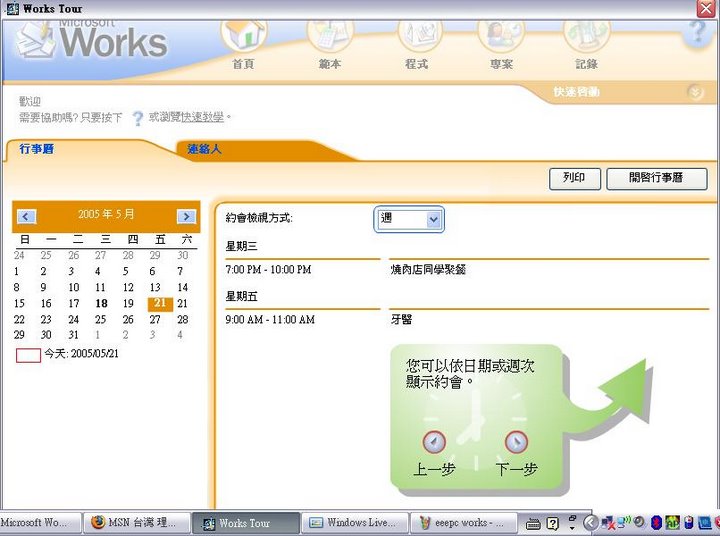This screenshot has height=536, width=720.
Task: Select April 27 in the calendar
Action: click(101, 255)
